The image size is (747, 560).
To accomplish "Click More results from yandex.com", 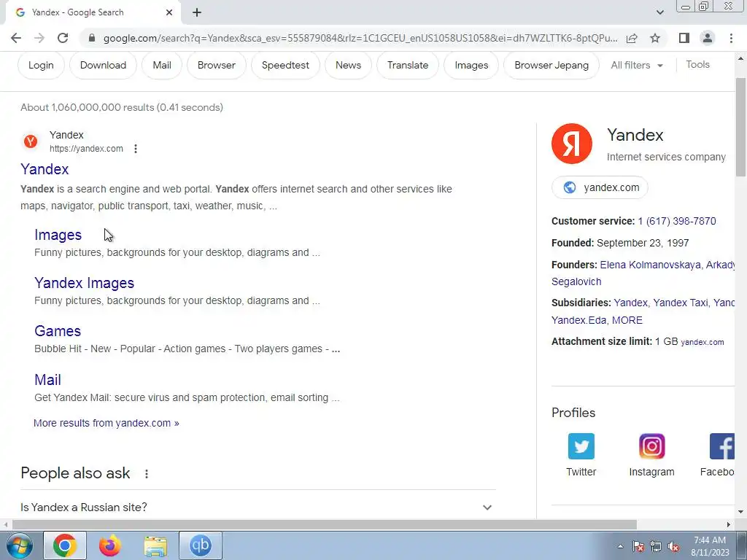I will coord(107,423).
